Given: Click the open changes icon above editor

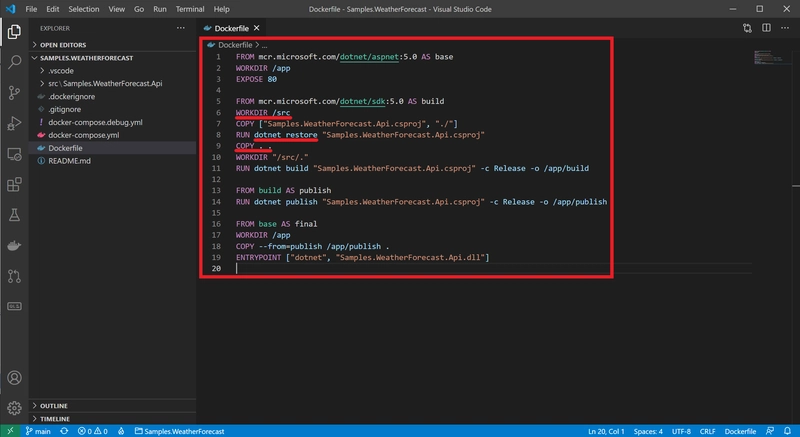Looking at the screenshot, I should [747, 28].
